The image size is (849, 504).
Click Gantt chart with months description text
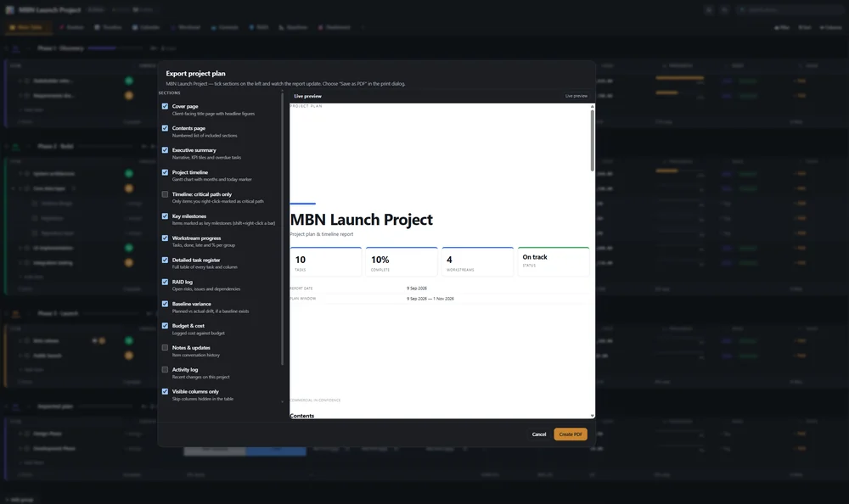(211, 179)
